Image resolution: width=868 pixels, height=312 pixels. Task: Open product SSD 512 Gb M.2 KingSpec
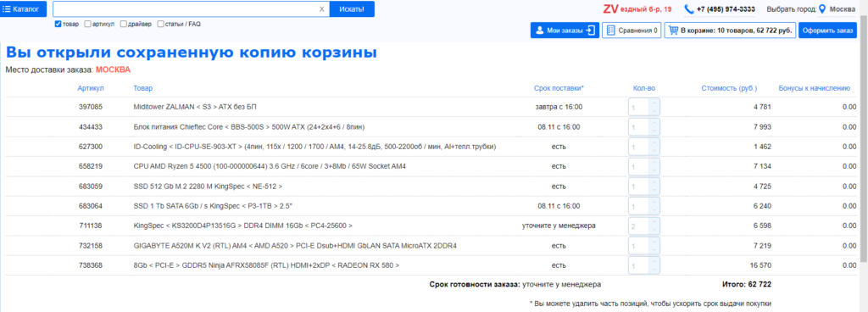tap(208, 187)
